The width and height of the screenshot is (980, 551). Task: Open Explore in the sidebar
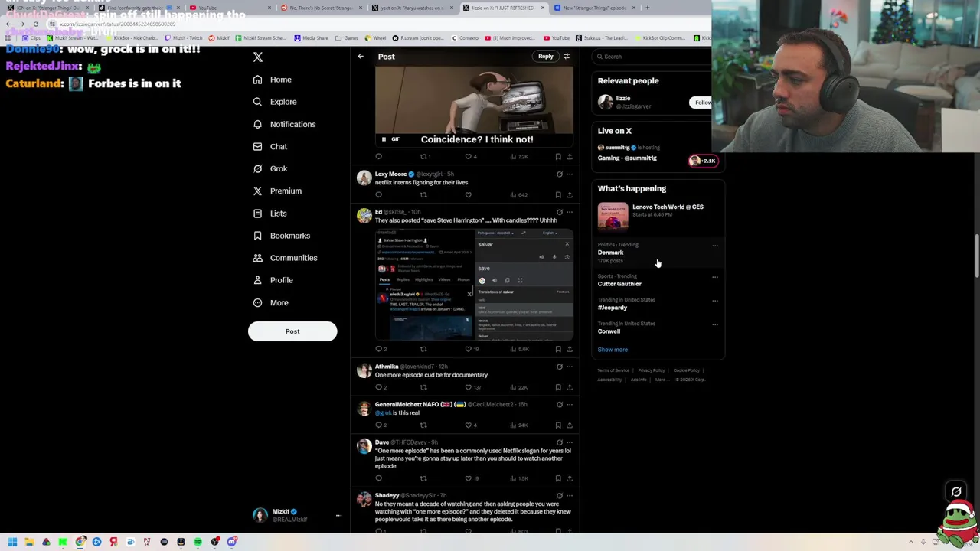[274, 102]
